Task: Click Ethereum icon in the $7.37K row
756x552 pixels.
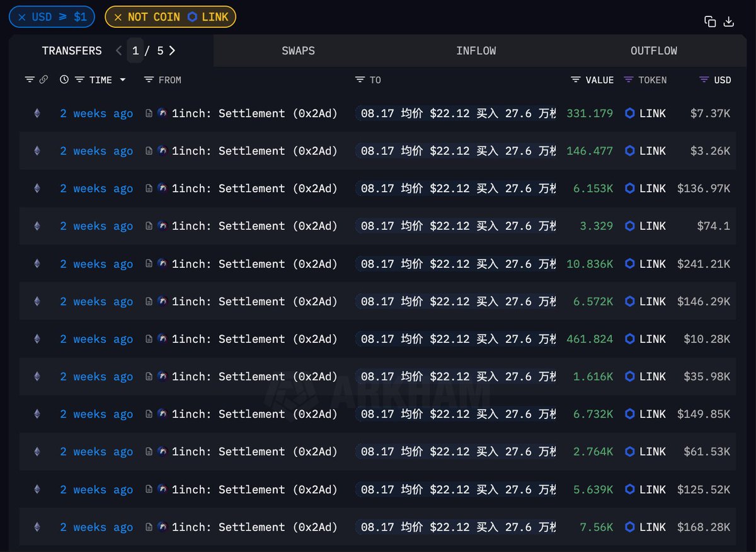Action: tap(37, 113)
